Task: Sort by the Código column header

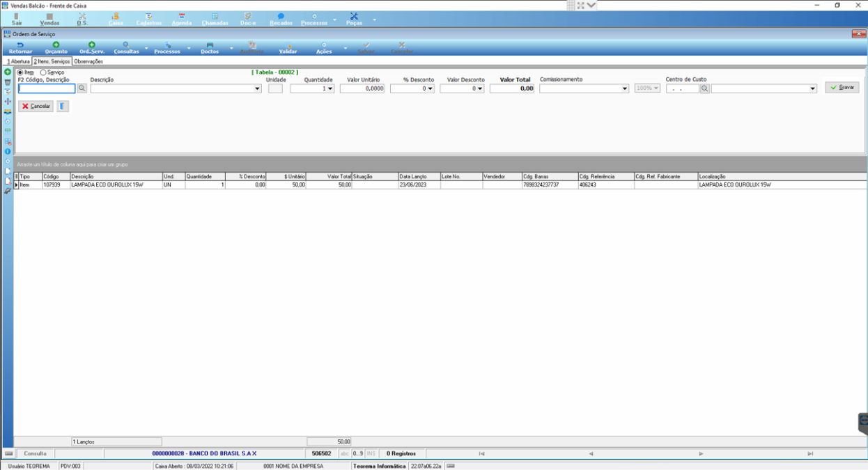Action: coord(56,177)
